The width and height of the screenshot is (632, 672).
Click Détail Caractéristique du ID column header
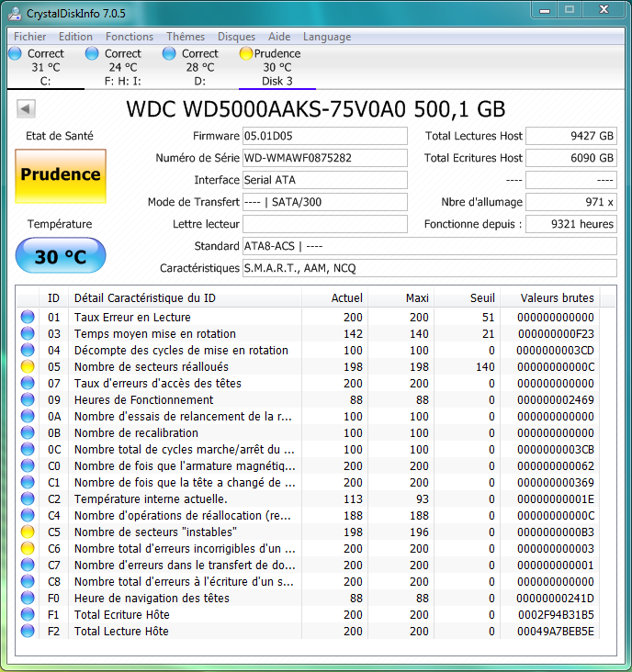[185, 297]
